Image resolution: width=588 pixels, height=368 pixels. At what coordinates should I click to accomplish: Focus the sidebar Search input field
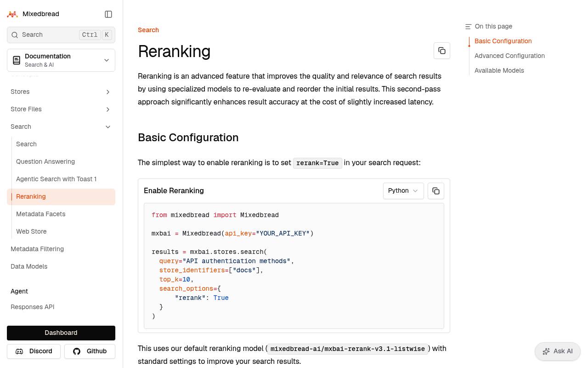pos(61,35)
